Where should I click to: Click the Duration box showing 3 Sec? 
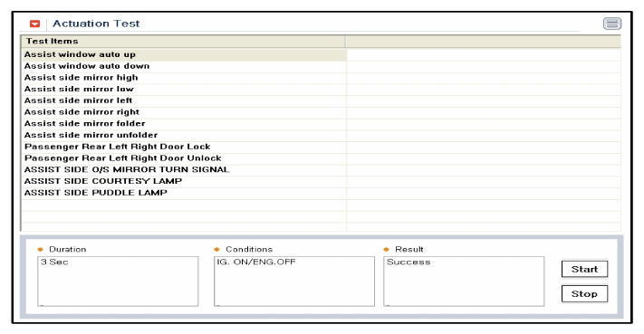tap(118, 282)
